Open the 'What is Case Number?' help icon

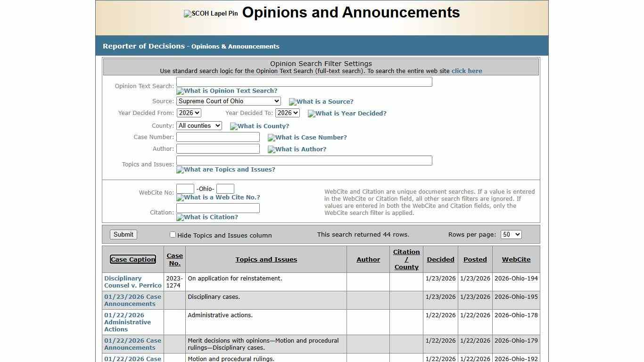pos(307,138)
